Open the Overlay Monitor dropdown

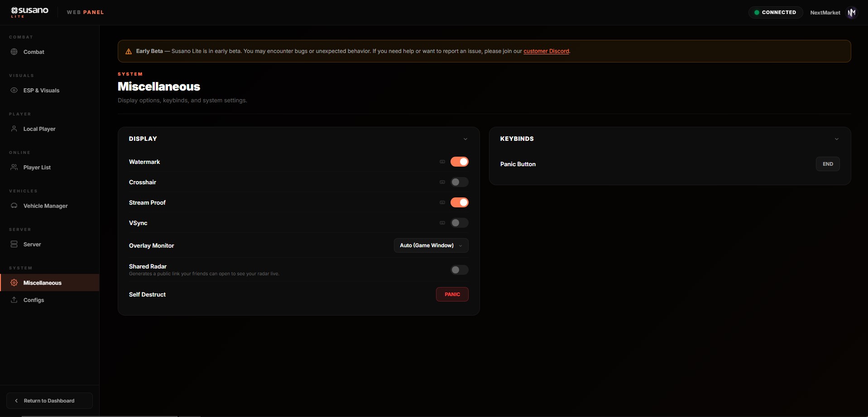tap(431, 245)
